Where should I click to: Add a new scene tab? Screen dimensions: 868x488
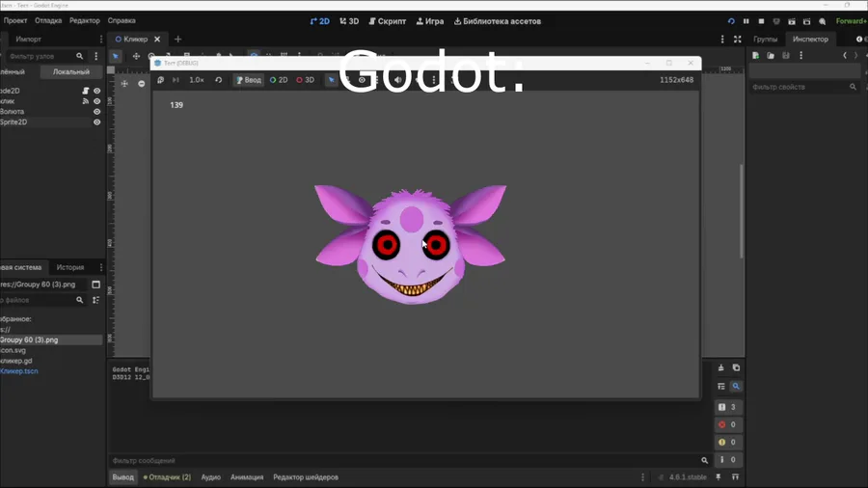pyautogui.click(x=177, y=40)
